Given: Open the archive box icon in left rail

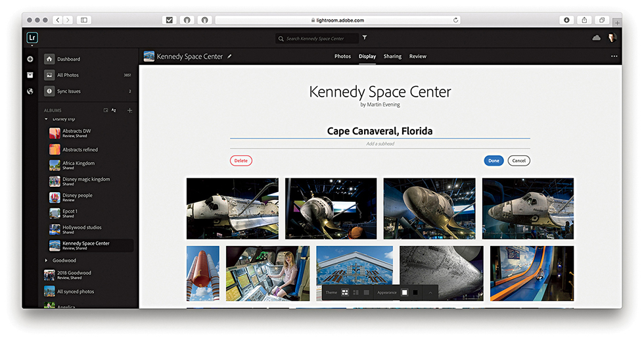Looking at the screenshot, I should (x=30, y=75).
